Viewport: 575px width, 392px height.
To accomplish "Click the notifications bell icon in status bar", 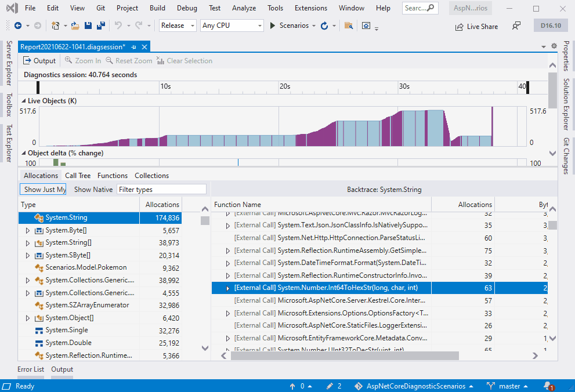I will click(x=548, y=386).
